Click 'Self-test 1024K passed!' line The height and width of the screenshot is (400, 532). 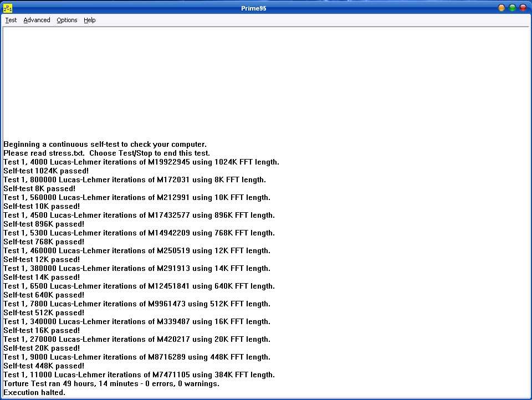46,171
